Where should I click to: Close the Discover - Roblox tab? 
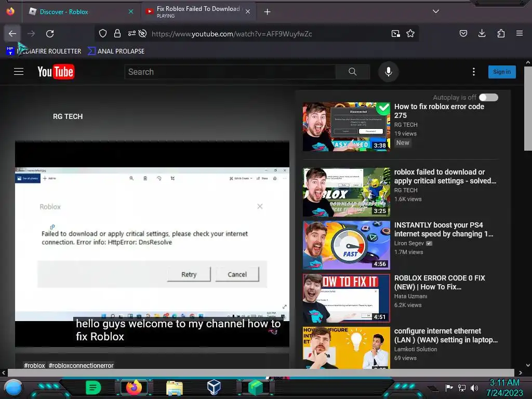[x=130, y=11]
